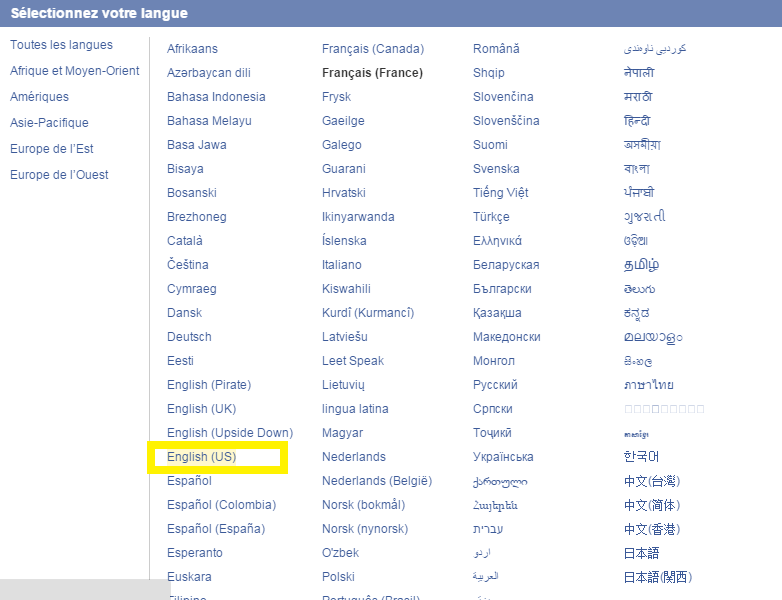
Task: Select the bold Français (France) entry
Action: tap(373, 73)
